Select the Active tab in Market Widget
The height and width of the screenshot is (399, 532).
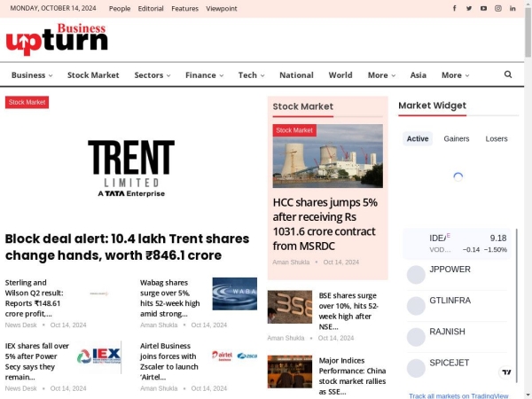coord(418,139)
